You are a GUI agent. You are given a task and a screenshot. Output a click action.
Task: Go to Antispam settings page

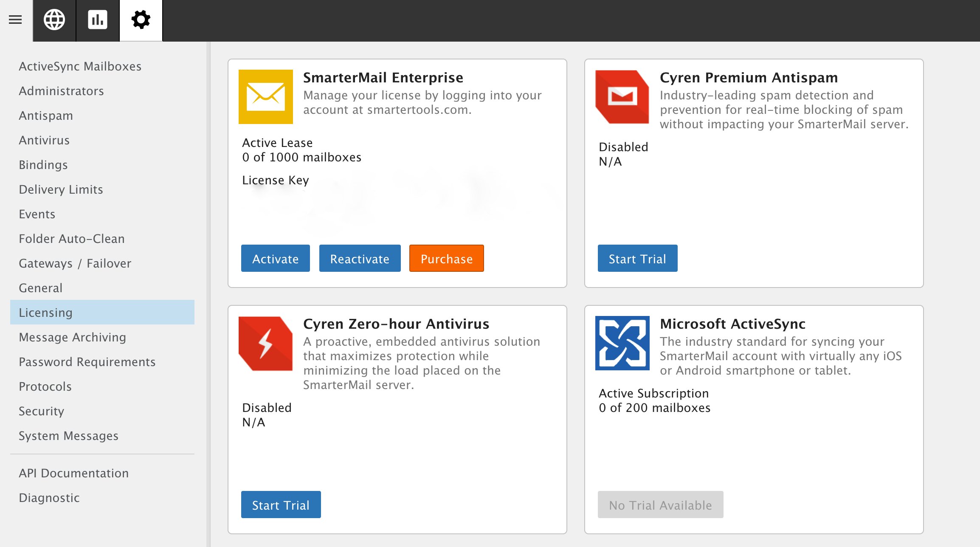[46, 116]
